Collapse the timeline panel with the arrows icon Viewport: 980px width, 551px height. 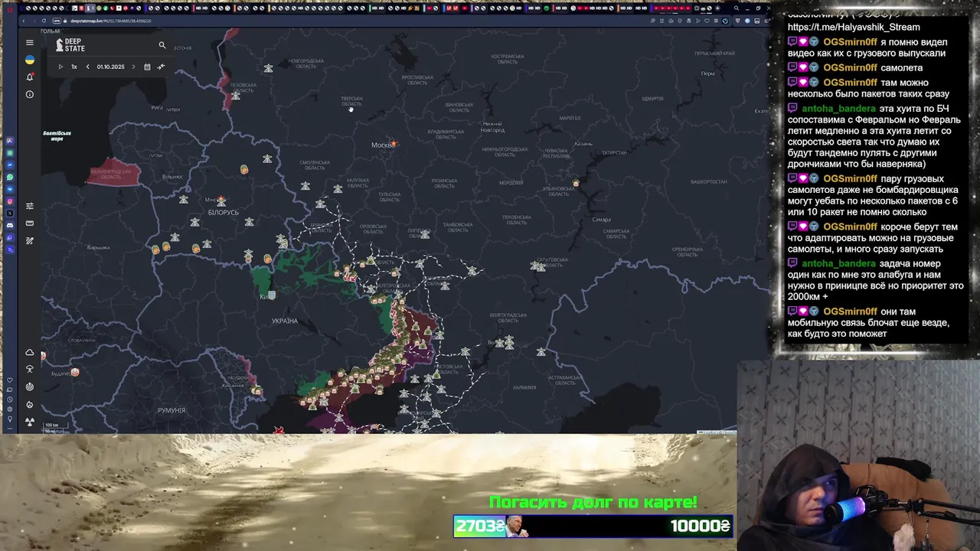point(161,67)
